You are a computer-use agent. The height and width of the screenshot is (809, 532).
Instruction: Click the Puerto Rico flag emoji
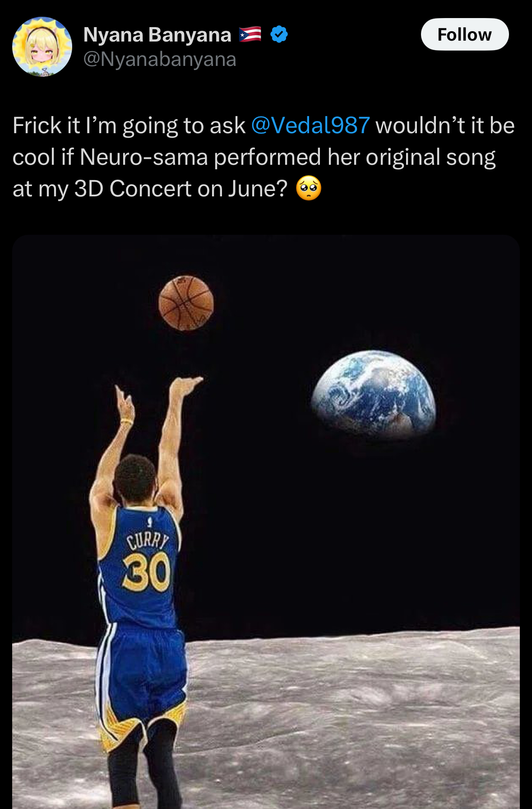(x=250, y=34)
